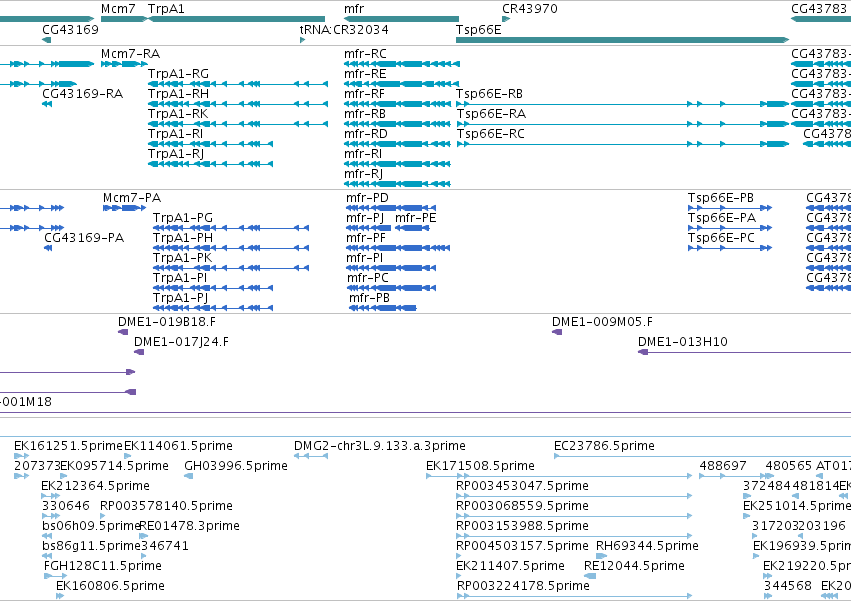Select the mfr-PD protein label
The image size is (851, 601).
pyautogui.click(x=367, y=198)
